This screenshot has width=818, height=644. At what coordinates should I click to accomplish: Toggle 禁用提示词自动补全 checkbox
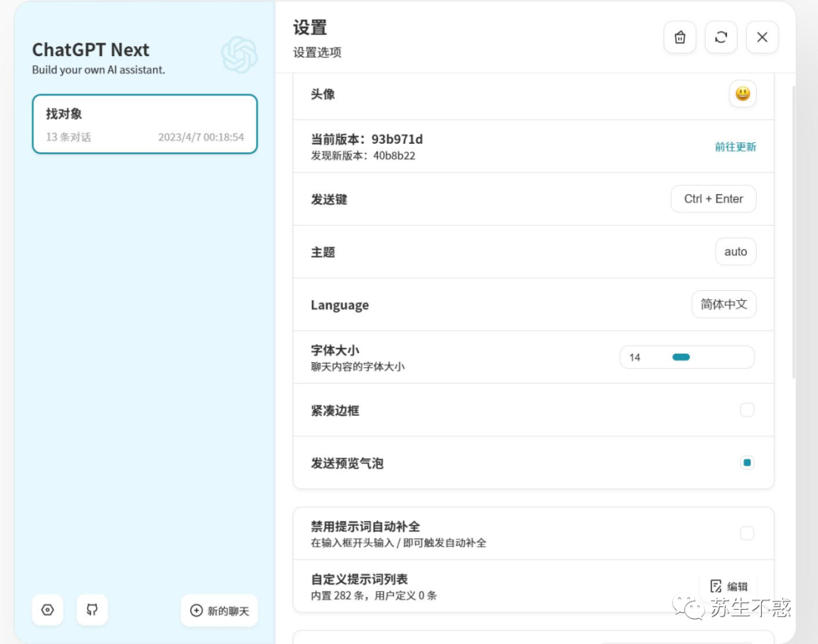click(x=747, y=533)
